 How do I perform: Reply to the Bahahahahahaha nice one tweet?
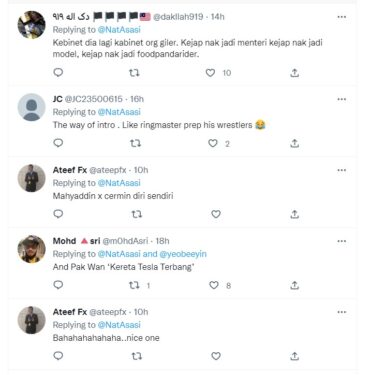(x=58, y=356)
